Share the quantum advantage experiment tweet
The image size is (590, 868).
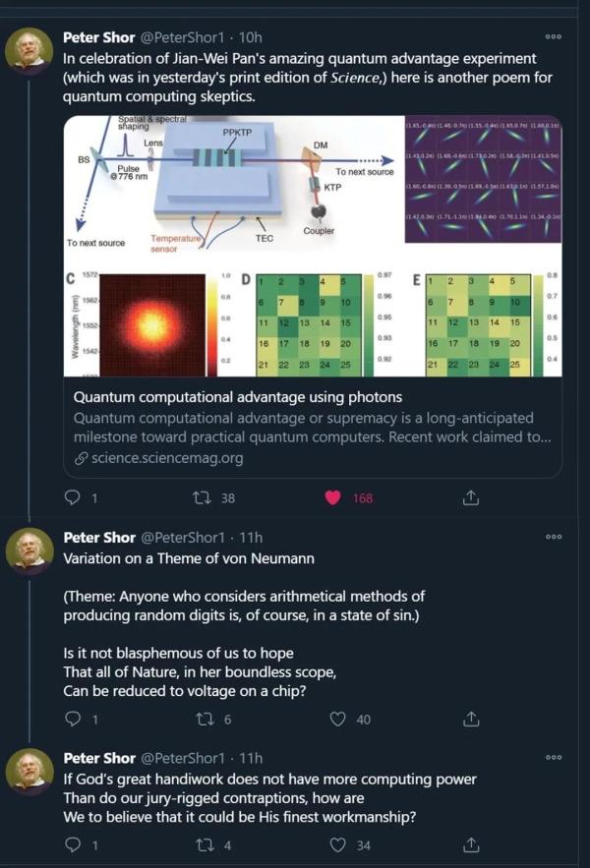tap(470, 498)
